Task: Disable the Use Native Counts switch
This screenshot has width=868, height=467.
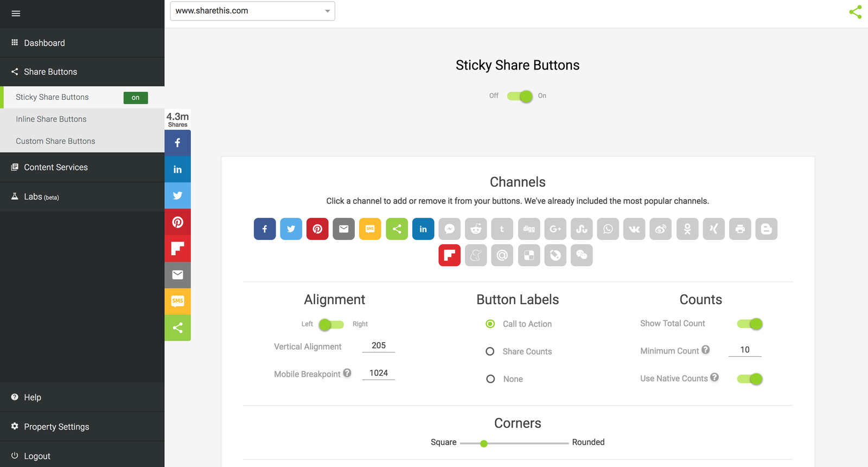Action: 750,379
